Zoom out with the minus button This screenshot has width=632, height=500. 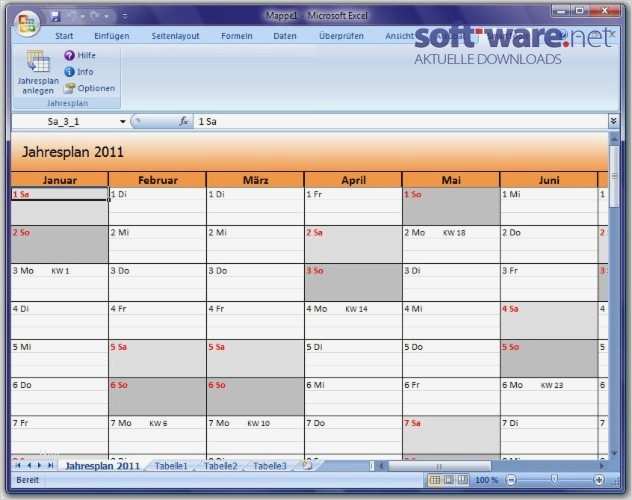pos(511,480)
